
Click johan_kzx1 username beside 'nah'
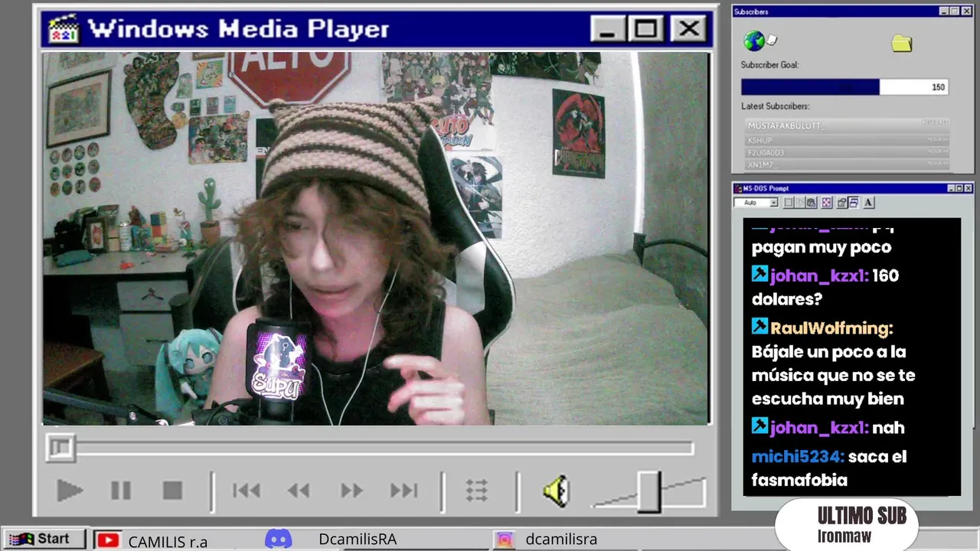[x=819, y=428]
